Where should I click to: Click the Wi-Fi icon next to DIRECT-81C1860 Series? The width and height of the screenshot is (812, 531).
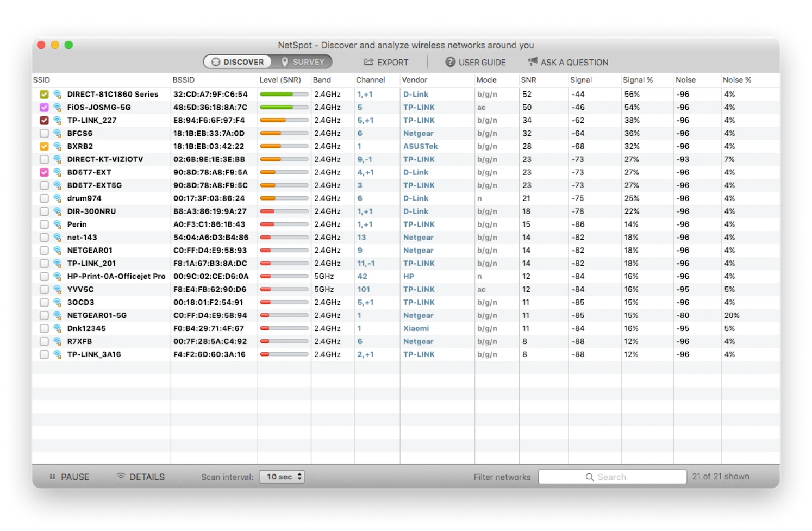(x=57, y=95)
